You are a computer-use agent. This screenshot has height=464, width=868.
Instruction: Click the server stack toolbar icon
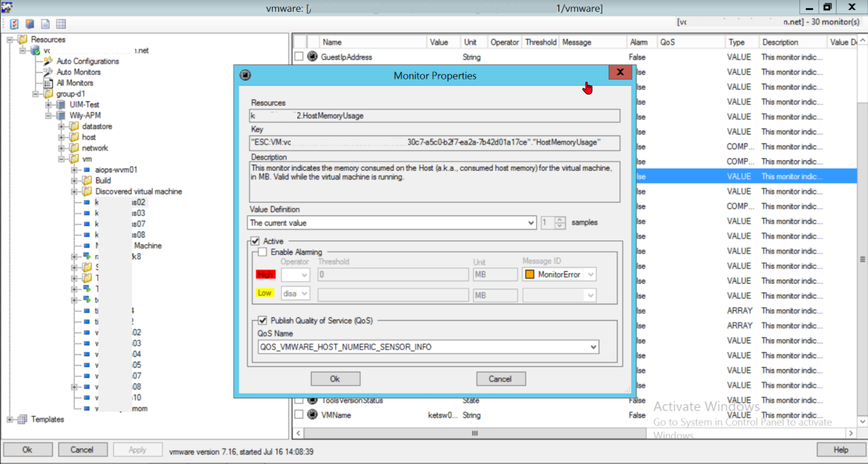[30, 24]
